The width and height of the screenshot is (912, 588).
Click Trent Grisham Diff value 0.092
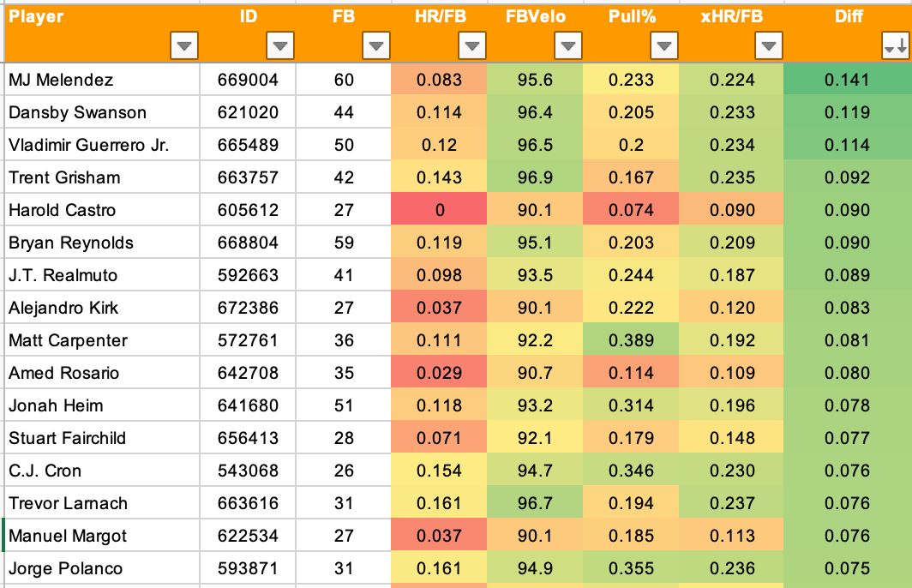tap(848, 177)
